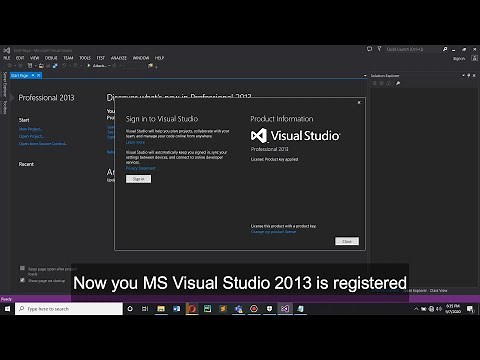The image size is (480, 360).
Task: Focus the Quick Launch search box
Action: coord(413,49)
